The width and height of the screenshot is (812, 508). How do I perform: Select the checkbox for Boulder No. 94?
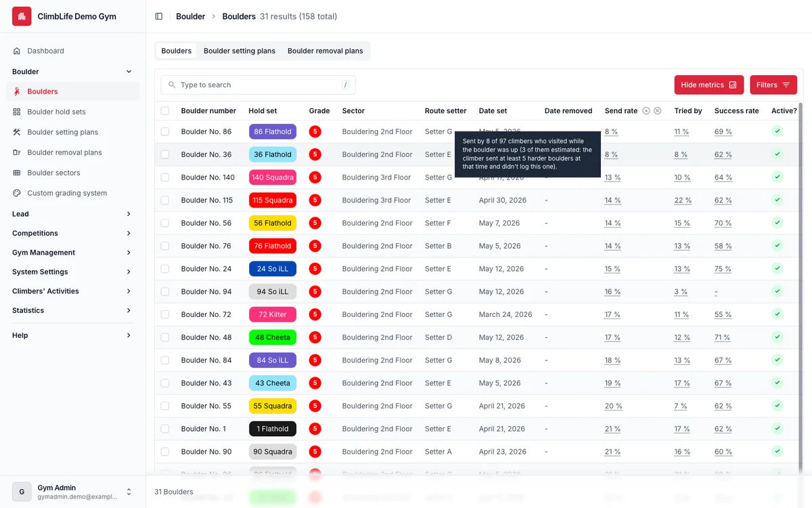pos(165,292)
